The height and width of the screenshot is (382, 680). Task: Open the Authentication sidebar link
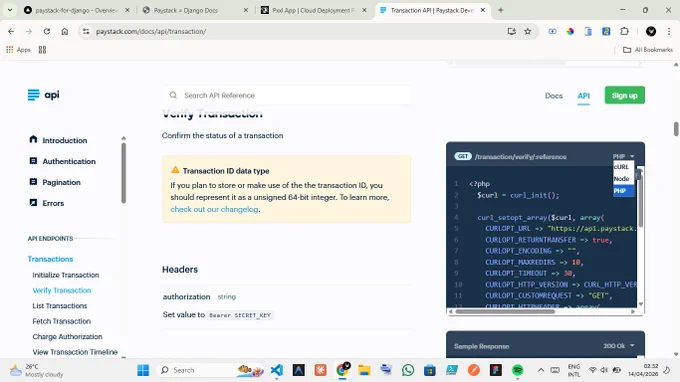[69, 161]
